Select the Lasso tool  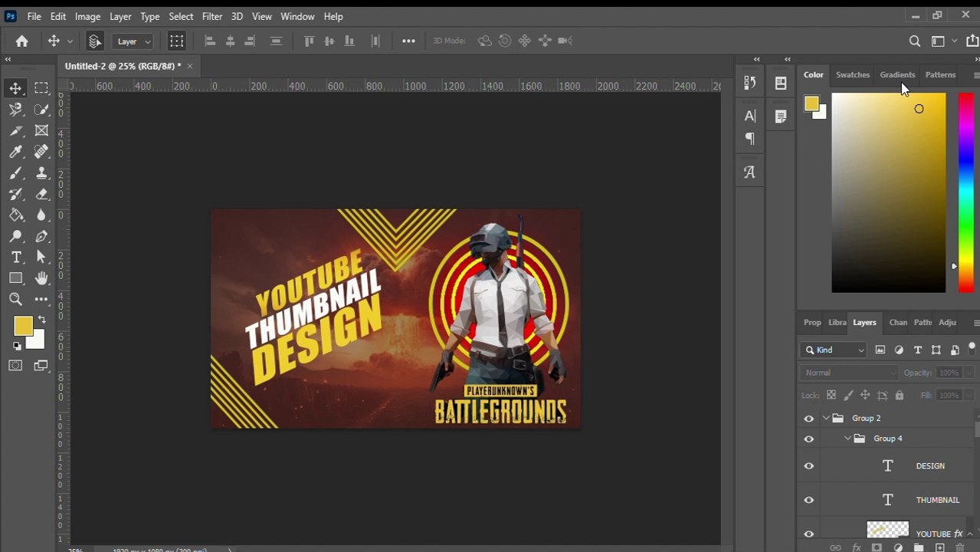(15, 110)
